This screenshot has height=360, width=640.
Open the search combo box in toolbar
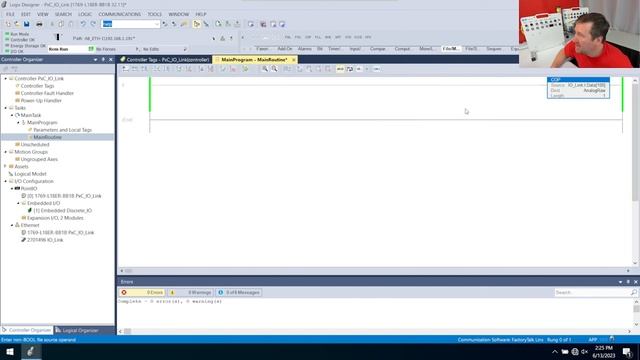coord(131,24)
